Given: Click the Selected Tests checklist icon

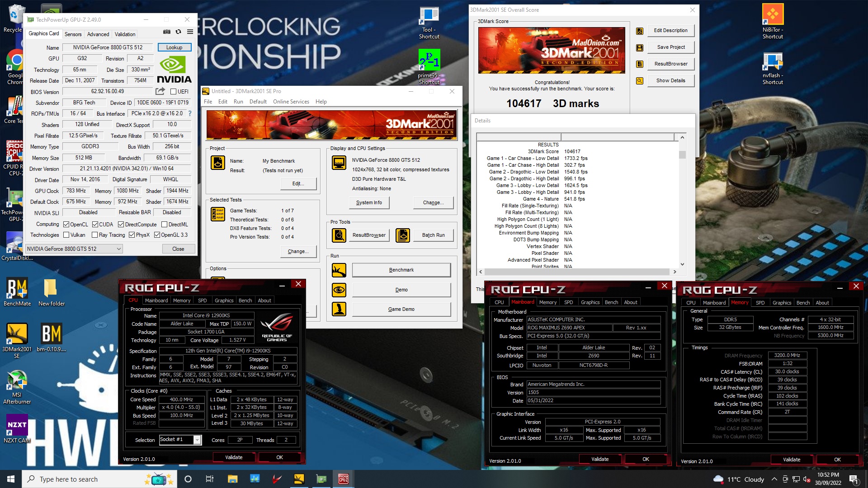Looking at the screenshot, I should (x=218, y=214).
